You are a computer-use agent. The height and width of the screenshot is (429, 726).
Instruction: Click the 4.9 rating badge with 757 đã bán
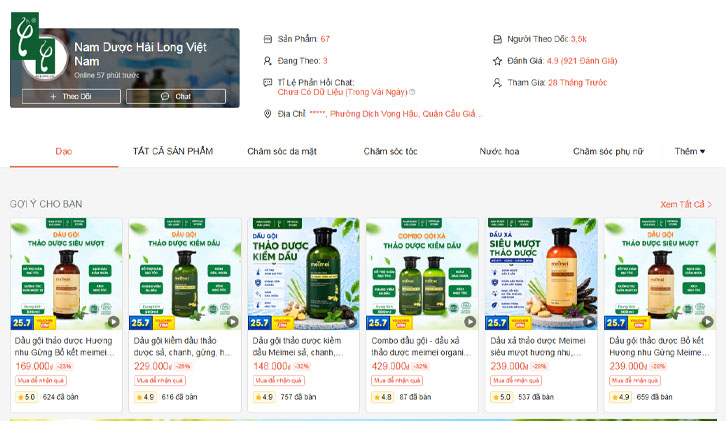[264, 397]
